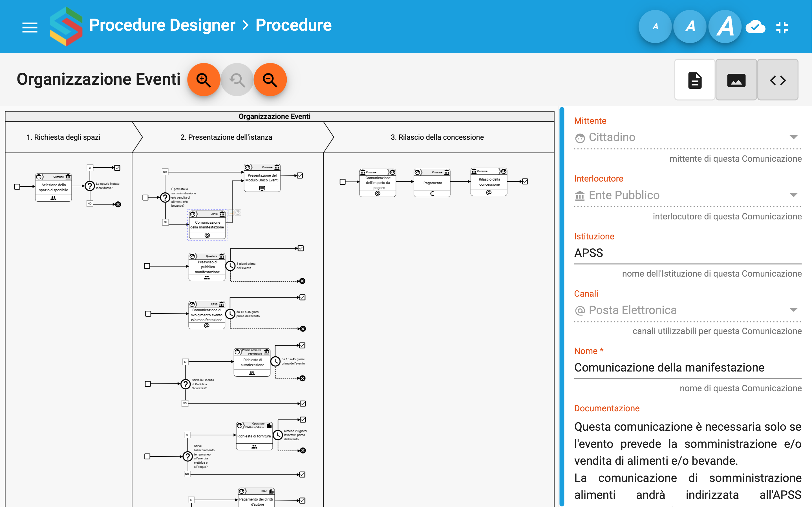This screenshot has height=507, width=812.
Task: Switch to the code view tab
Action: click(x=777, y=80)
